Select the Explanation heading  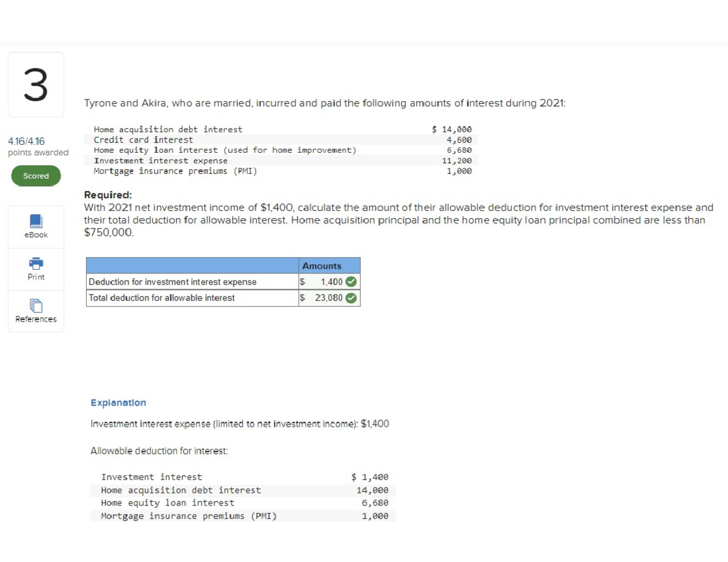[118, 403]
